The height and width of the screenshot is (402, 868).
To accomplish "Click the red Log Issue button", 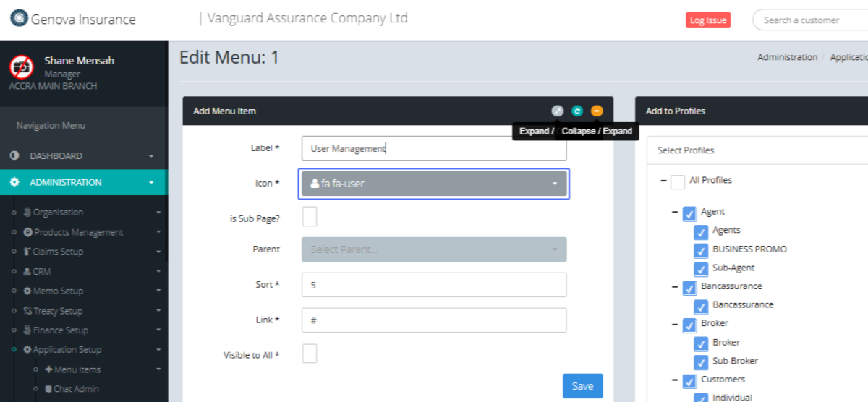I will point(707,20).
